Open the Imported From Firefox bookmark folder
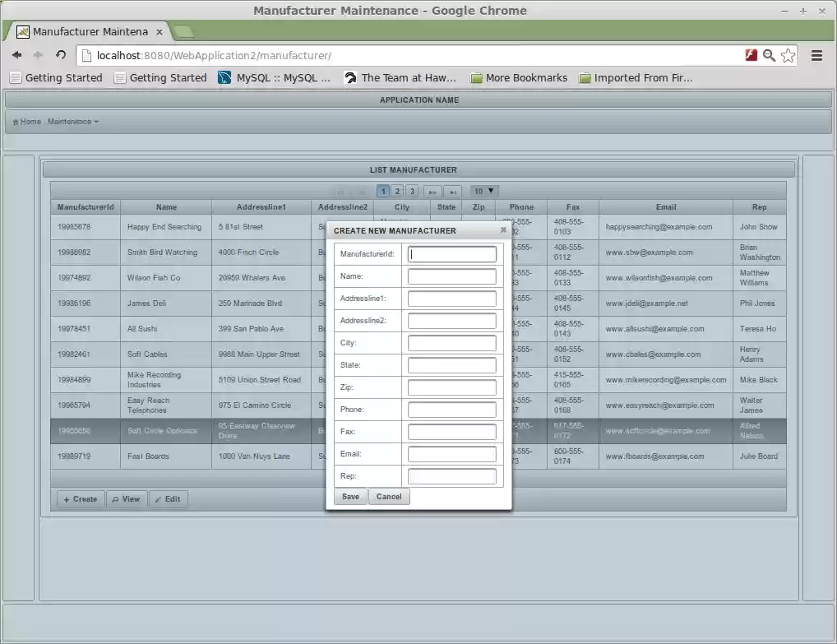837x644 pixels. [x=636, y=78]
